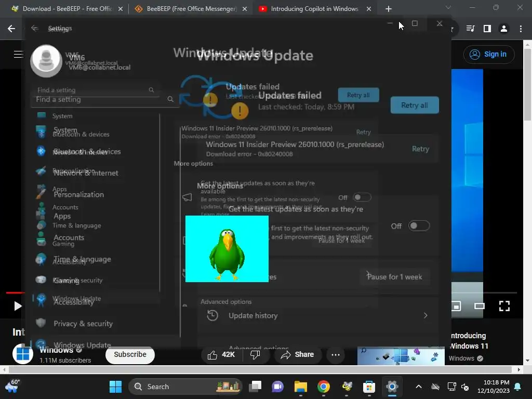Click the YouTube page vertical scrollbar
Screen dimensions: 532x399
pos(528,85)
